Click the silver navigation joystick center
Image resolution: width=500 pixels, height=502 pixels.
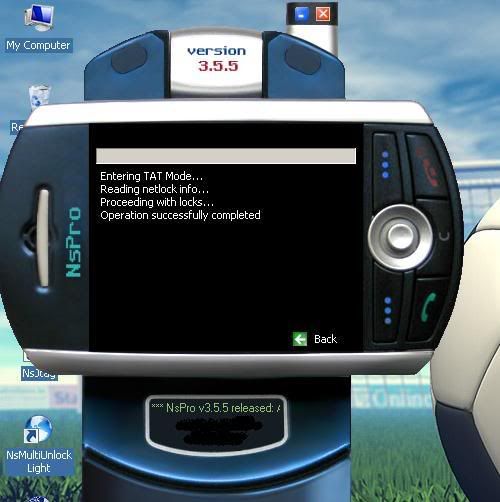[x=400, y=236]
